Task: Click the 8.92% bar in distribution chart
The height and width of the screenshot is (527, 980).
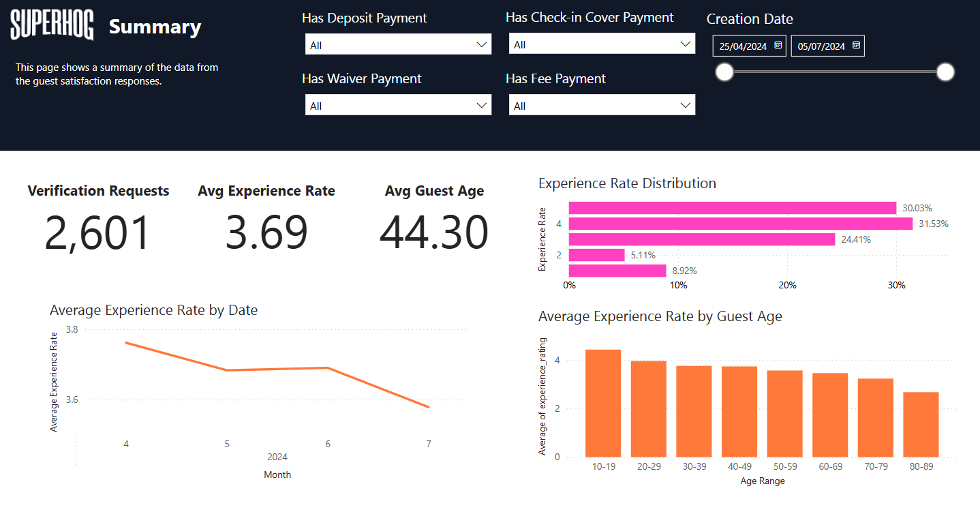Action: click(x=617, y=271)
